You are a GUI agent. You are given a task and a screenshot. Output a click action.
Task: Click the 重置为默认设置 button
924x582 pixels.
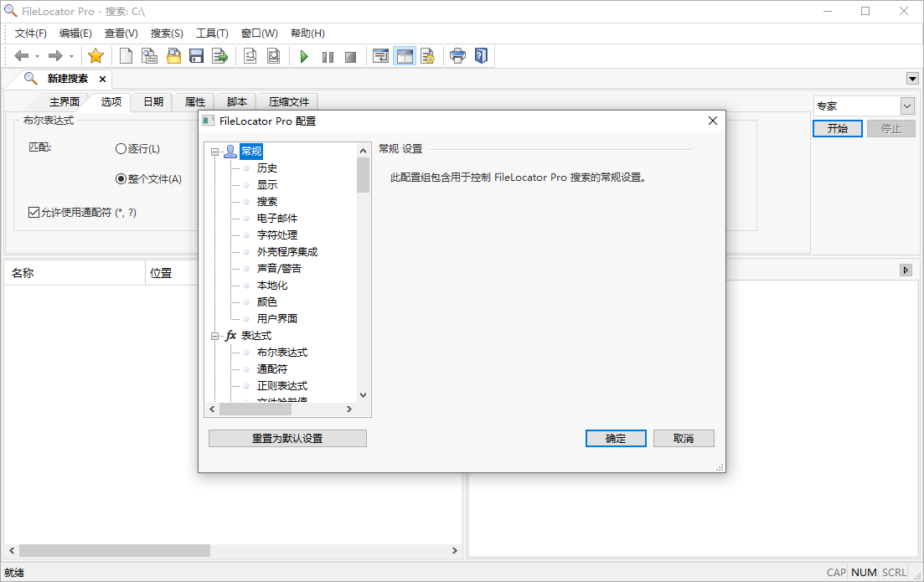point(287,438)
